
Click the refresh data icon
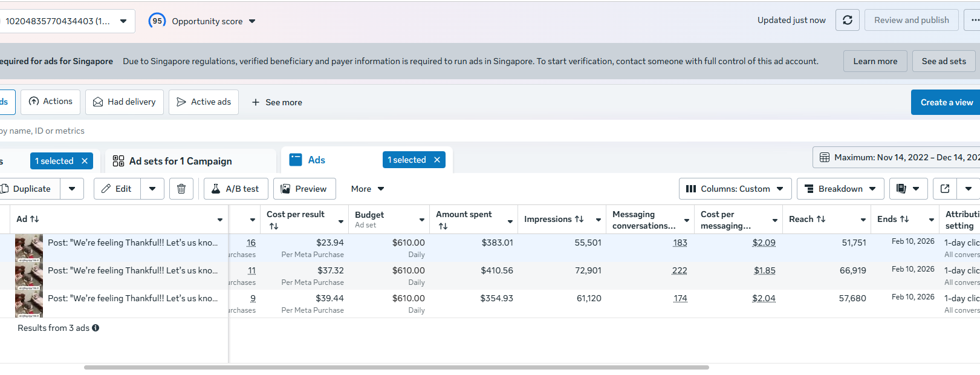[x=847, y=20]
